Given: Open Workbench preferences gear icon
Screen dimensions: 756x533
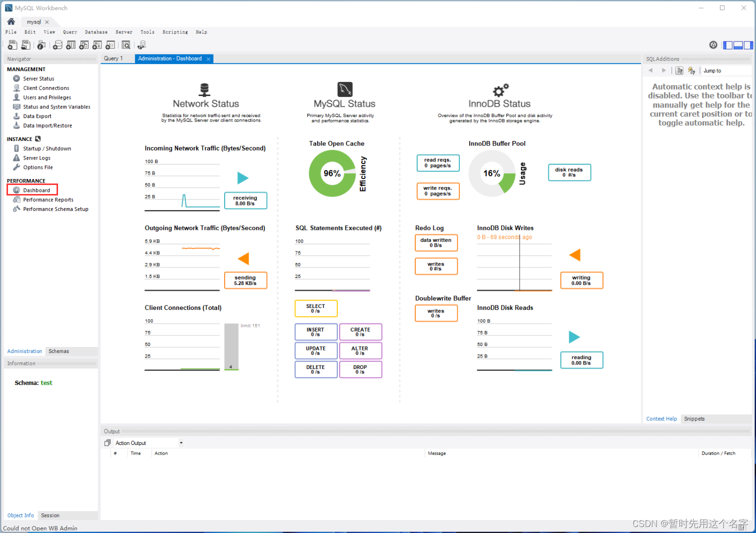Looking at the screenshot, I should [x=713, y=45].
